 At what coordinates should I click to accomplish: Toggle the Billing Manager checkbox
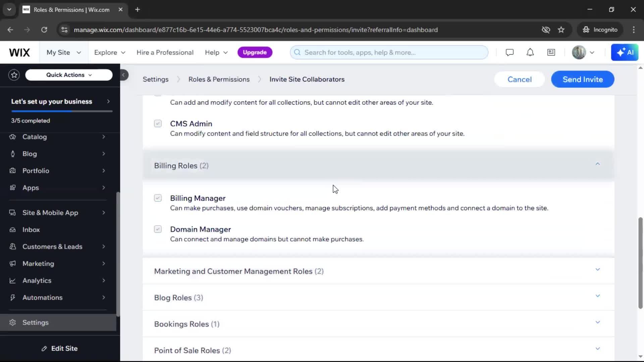(x=158, y=198)
